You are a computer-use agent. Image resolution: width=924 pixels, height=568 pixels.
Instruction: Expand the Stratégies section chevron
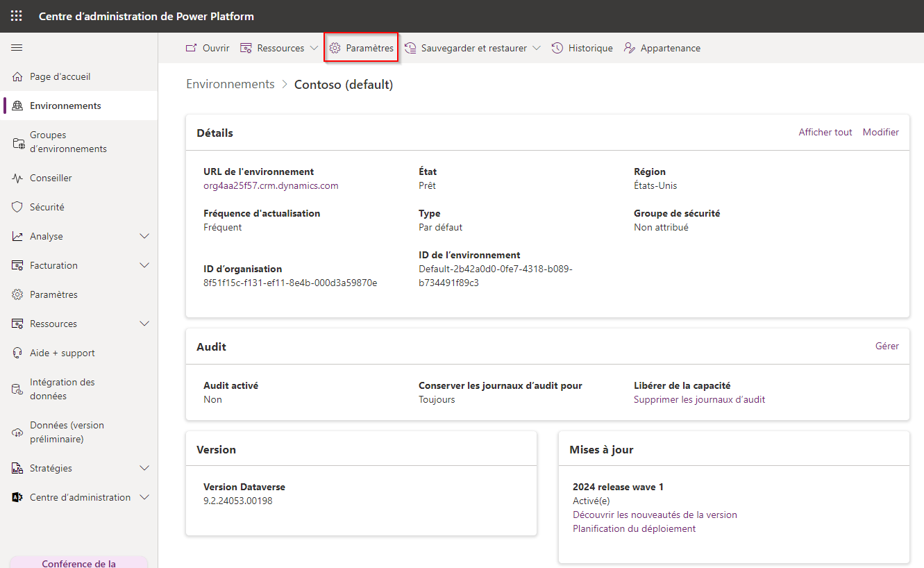point(144,469)
